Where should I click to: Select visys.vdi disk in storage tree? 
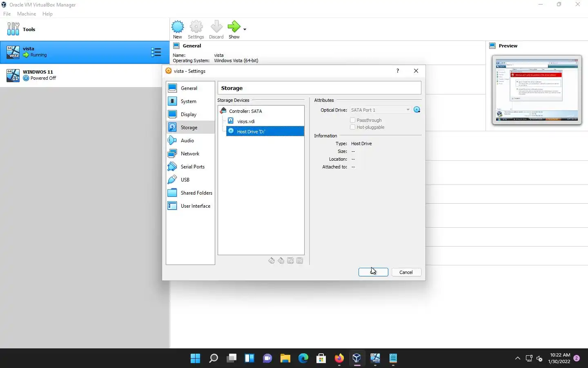[246, 121]
